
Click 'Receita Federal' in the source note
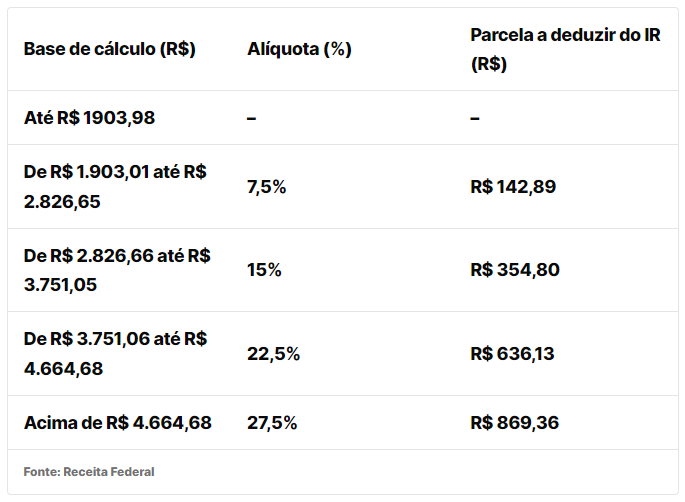(109, 472)
